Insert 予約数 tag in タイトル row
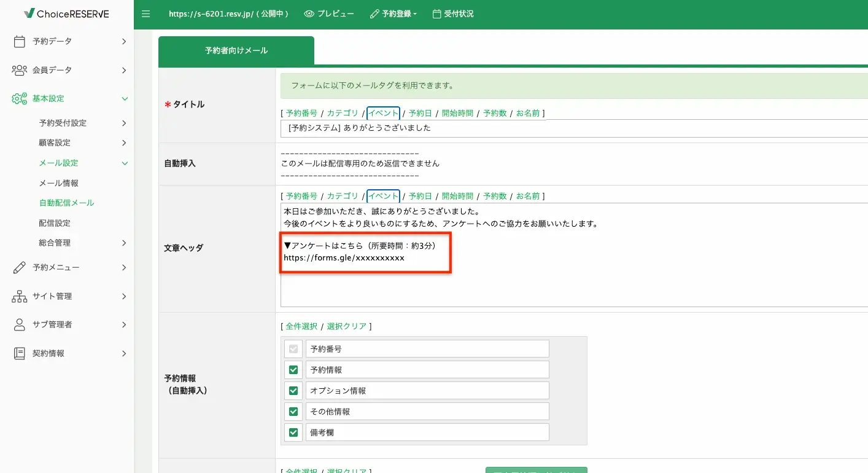The image size is (868, 473). coord(495,113)
